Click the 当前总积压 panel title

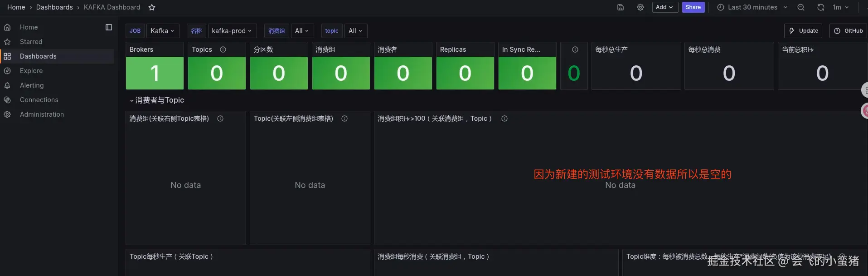coord(798,49)
